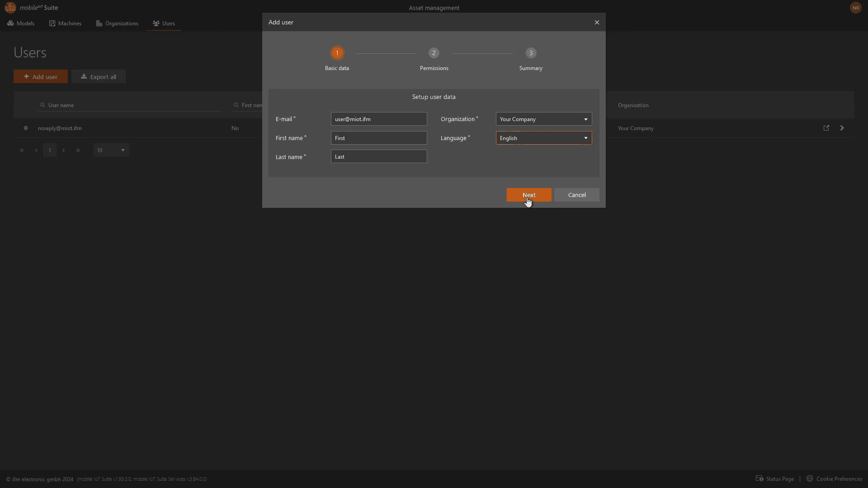868x488 pixels.
Task: Switch to the Machines tab
Action: 65,23
